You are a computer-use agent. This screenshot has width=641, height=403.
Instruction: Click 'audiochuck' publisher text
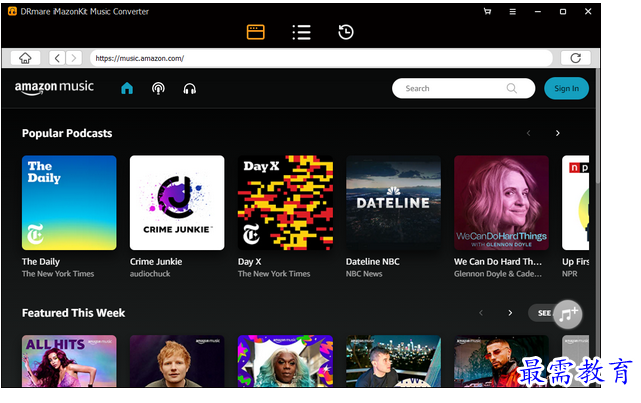(150, 274)
